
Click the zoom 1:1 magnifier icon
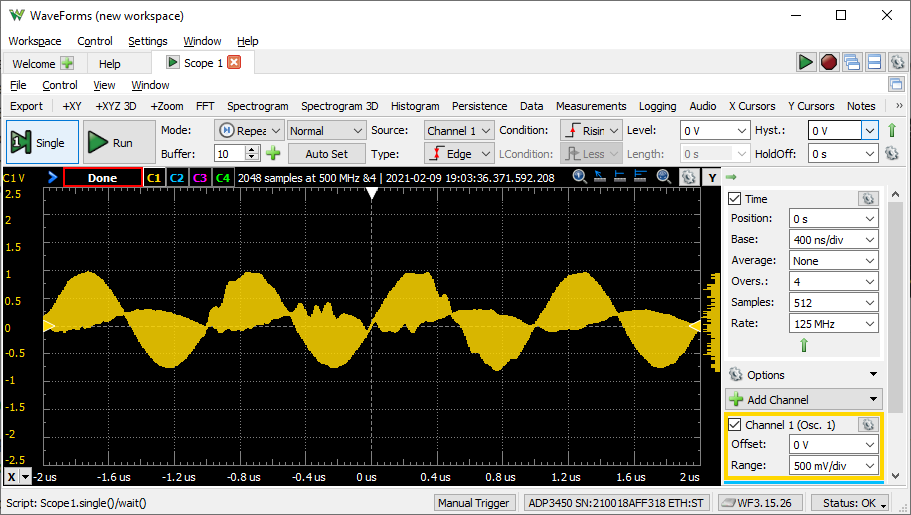(x=579, y=177)
